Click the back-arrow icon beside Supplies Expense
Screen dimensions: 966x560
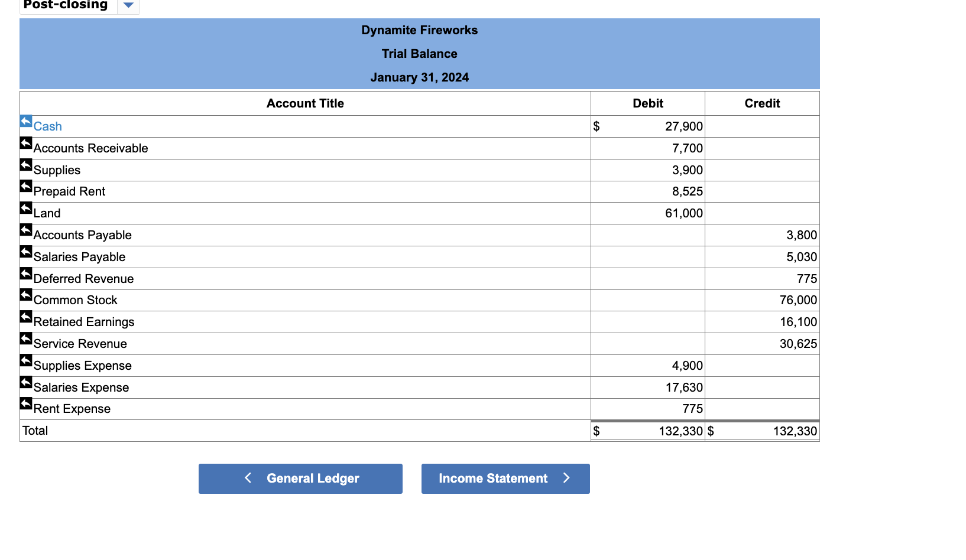tap(25, 360)
